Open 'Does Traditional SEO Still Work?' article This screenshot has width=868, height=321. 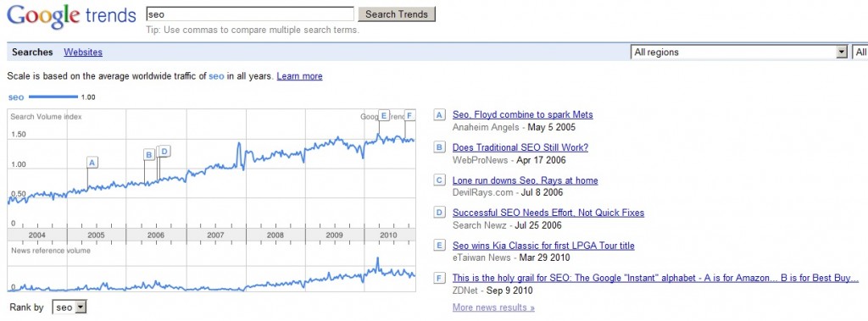click(520, 147)
